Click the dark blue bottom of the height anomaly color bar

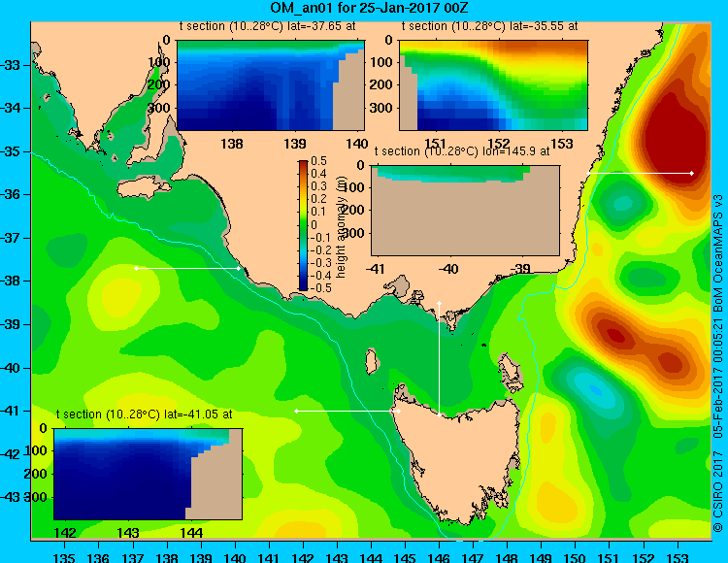[303, 287]
